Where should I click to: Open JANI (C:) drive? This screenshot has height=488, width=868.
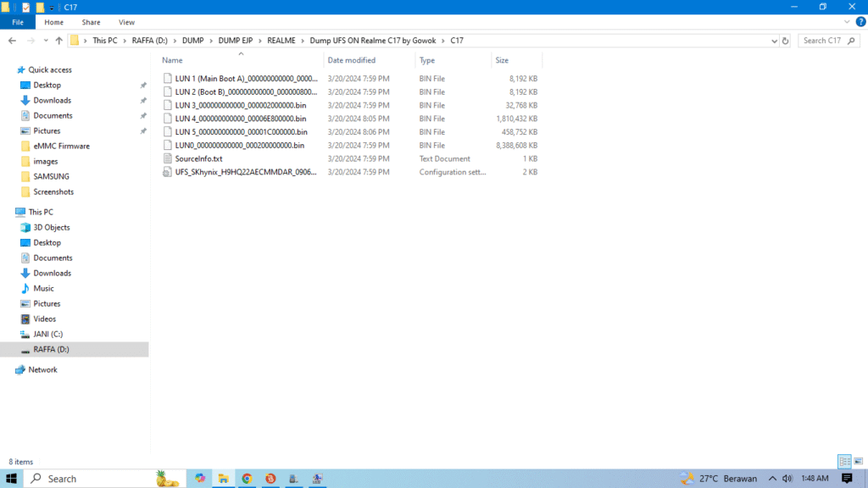pos(47,334)
